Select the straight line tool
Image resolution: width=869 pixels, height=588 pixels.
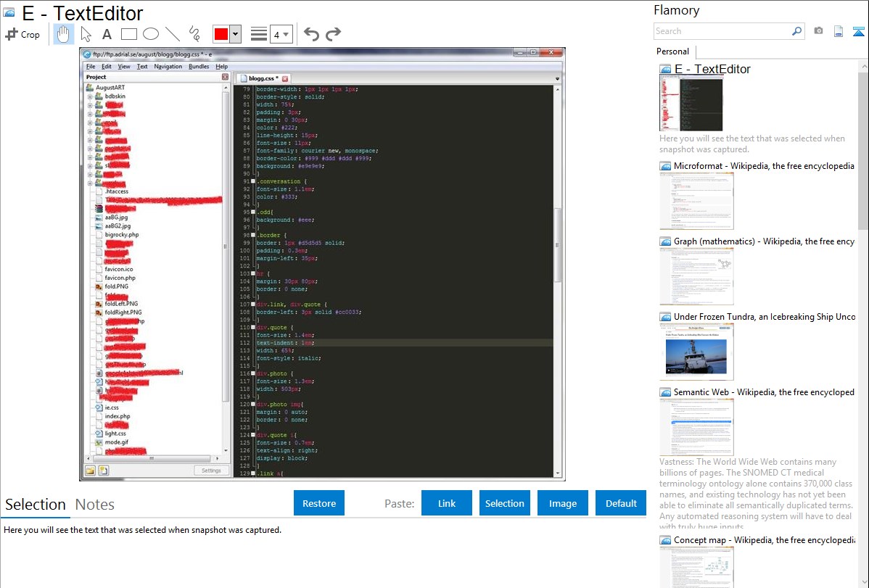coord(172,34)
